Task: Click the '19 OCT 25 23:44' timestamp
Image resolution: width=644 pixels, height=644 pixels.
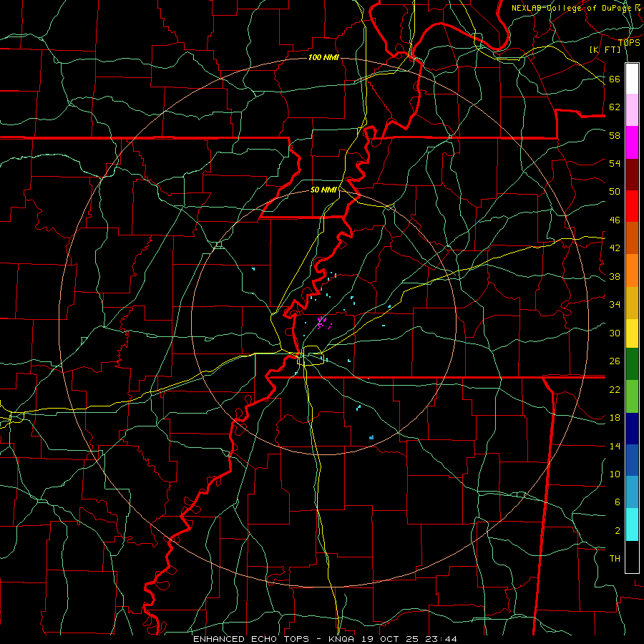Action: point(409,639)
